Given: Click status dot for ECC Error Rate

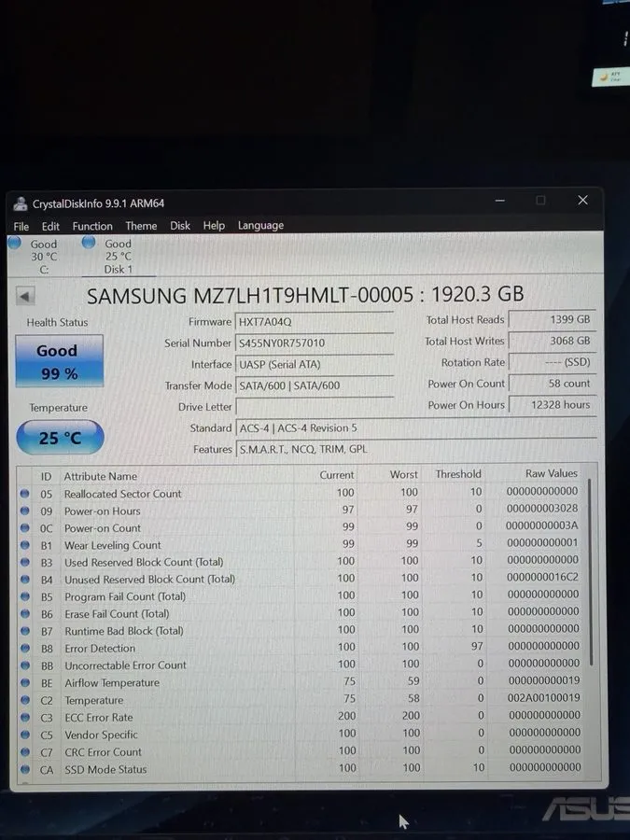Looking at the screenshot, I should pyautogui.click(x=24, y=717).
